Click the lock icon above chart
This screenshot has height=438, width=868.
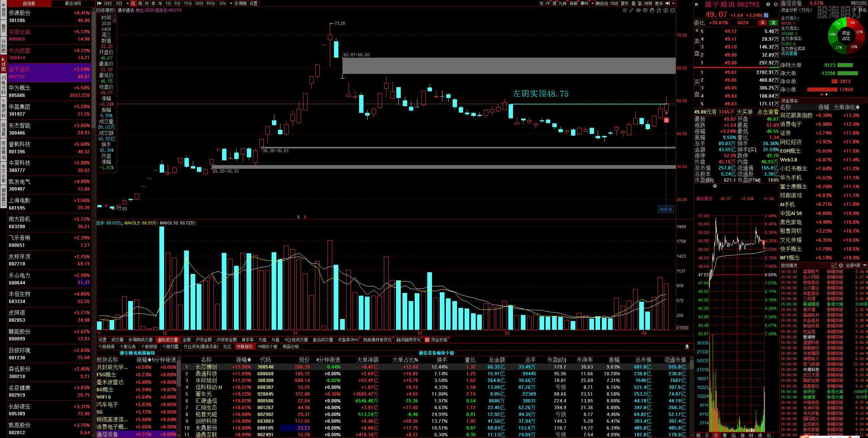pos(659,10)
